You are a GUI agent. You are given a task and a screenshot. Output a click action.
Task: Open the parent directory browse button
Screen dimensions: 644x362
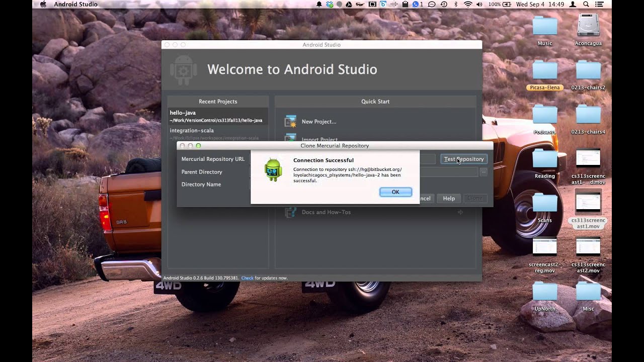(483, 172)
